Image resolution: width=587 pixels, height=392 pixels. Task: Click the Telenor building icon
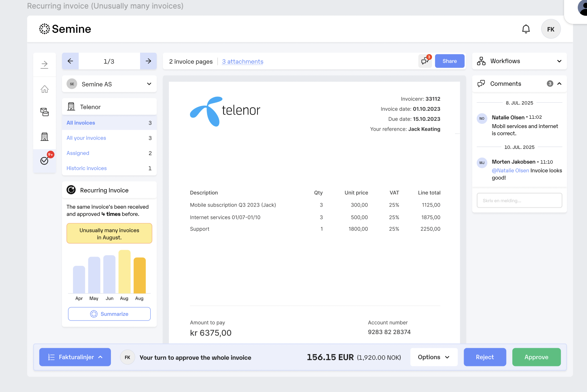tap(71, 107)
